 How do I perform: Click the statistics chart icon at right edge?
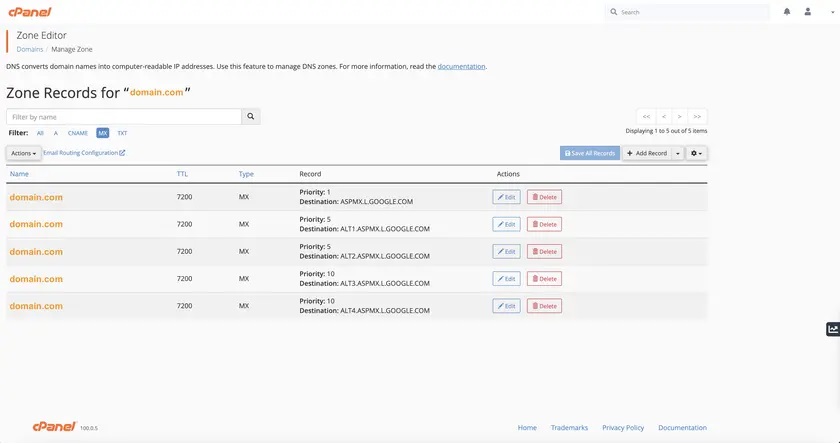pyautogui.click(x=832, y=329)
